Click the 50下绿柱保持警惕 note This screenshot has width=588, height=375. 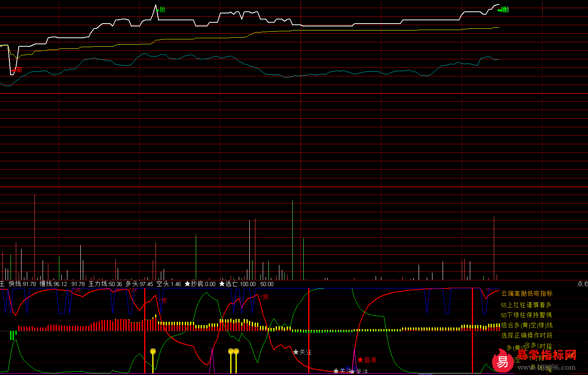click(526, 315)
